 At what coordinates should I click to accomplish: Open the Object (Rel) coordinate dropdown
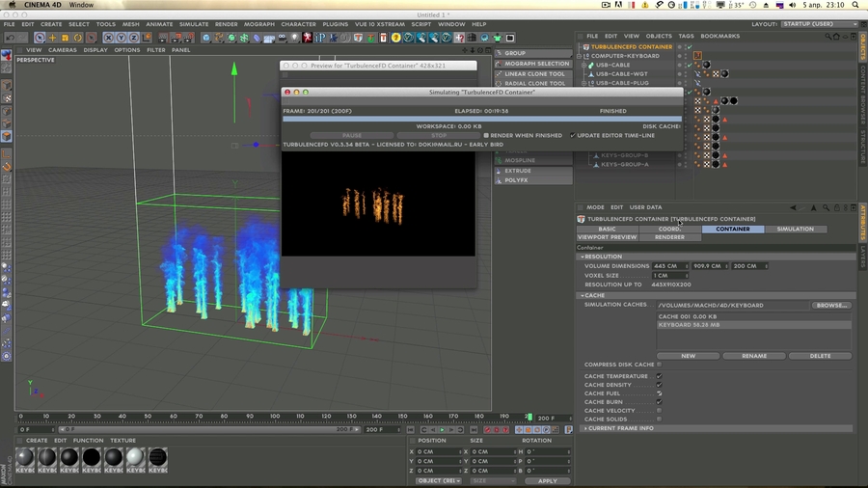(x=439, y=480)
